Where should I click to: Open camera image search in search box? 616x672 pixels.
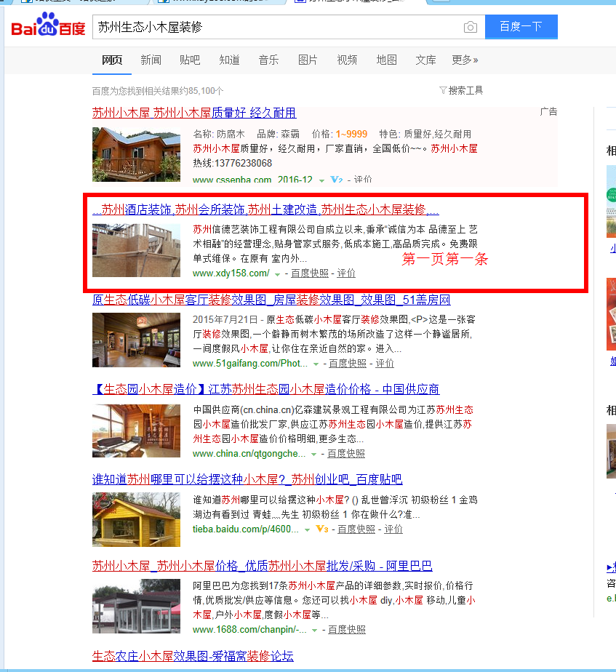click(x=471, y=27)
